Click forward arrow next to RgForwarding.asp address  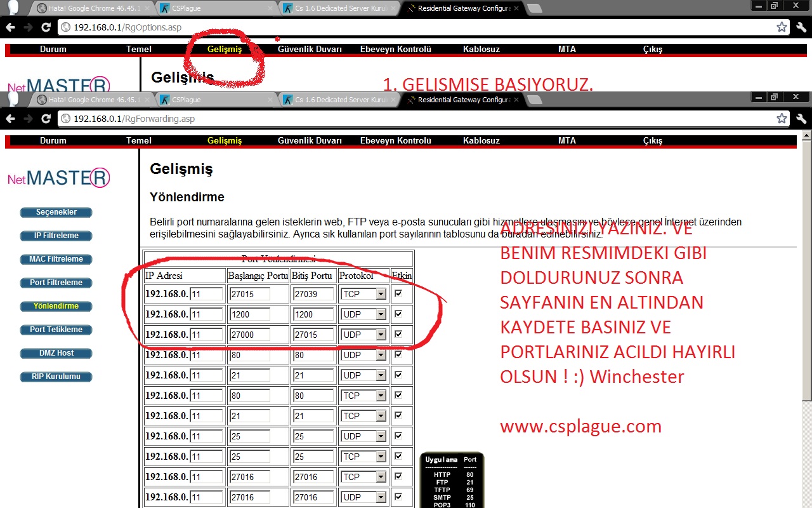(28, 119)
